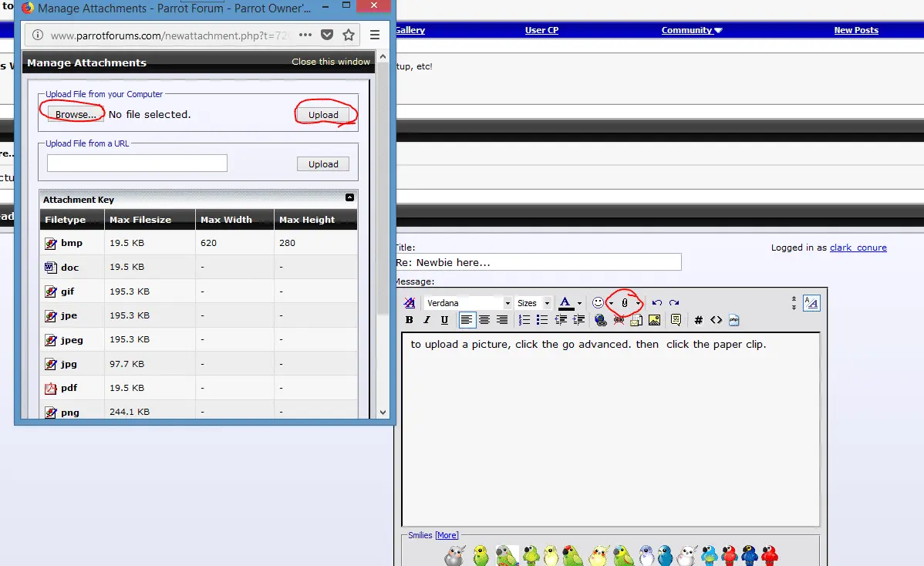The width and height of the screenshot is (924, 566).
Task: Apply italic formatting to the message
Action: pos(427,320)
